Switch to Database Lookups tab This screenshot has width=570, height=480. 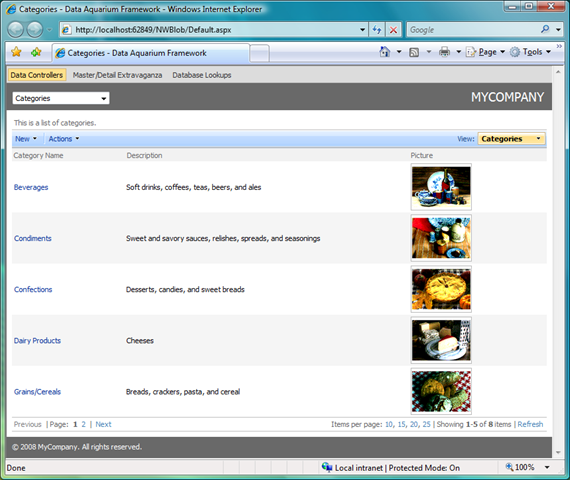(202, 75)
